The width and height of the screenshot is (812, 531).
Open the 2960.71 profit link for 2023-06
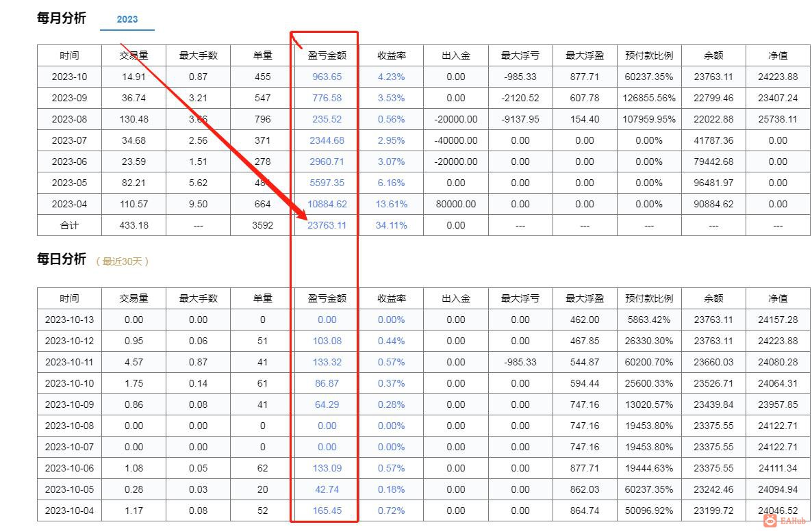coord(327,161)
